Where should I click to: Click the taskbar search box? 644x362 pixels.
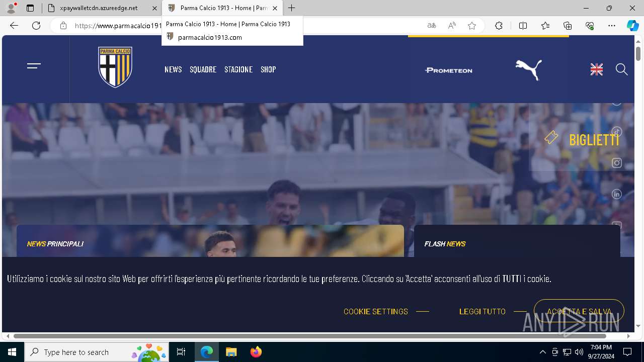(97, 352)
